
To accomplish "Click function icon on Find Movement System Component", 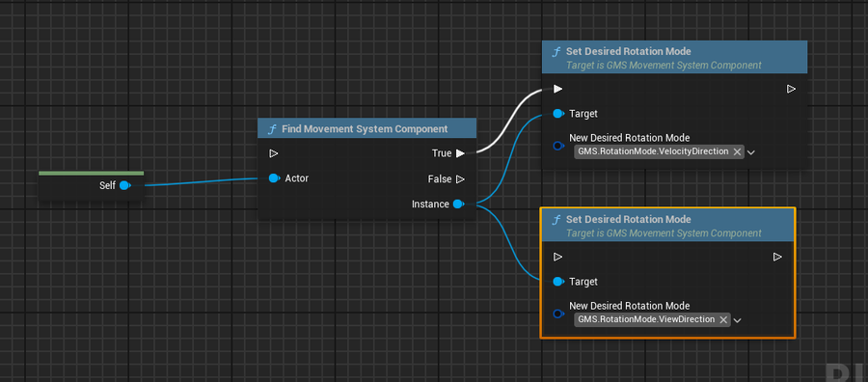I will point(272,129).
